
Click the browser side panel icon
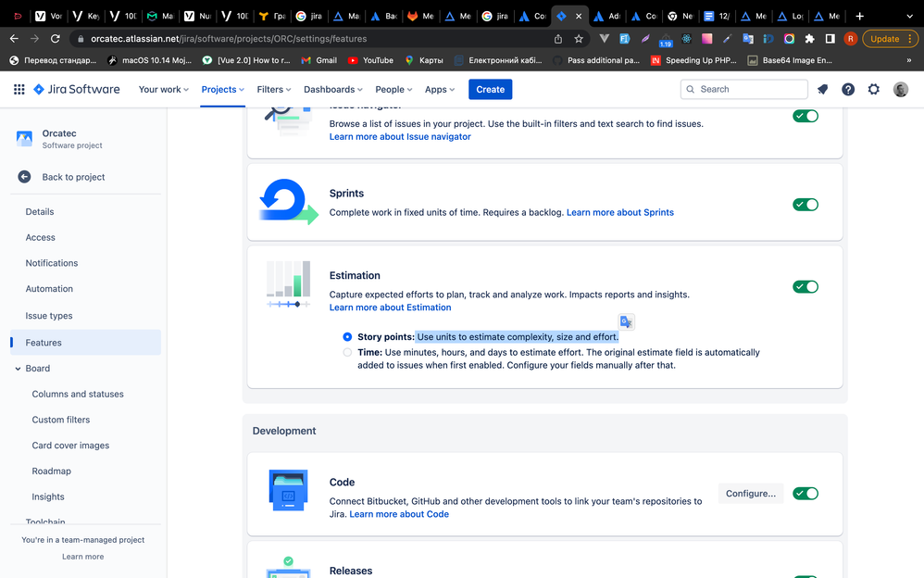pyautogui.click(x=830, y=38)
